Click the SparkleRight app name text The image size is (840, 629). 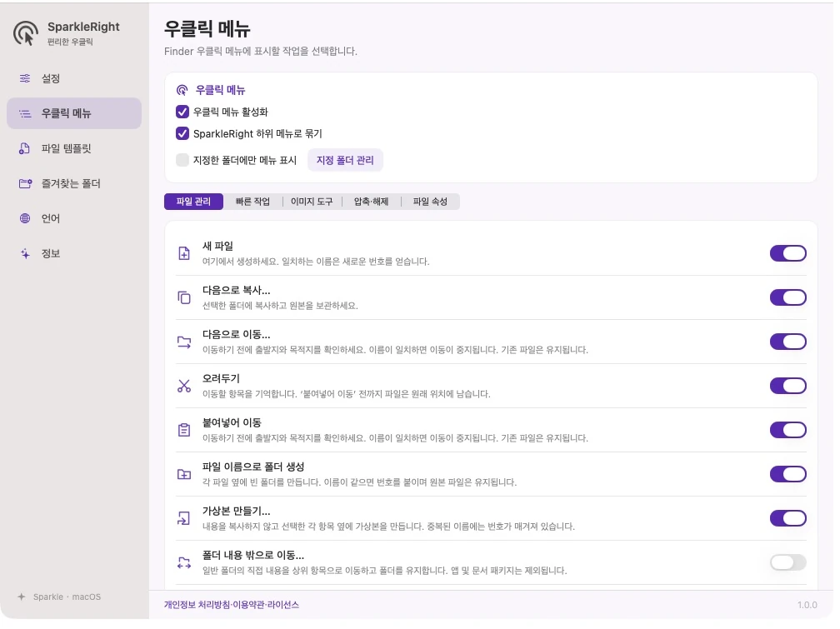[x=83, y=27]
